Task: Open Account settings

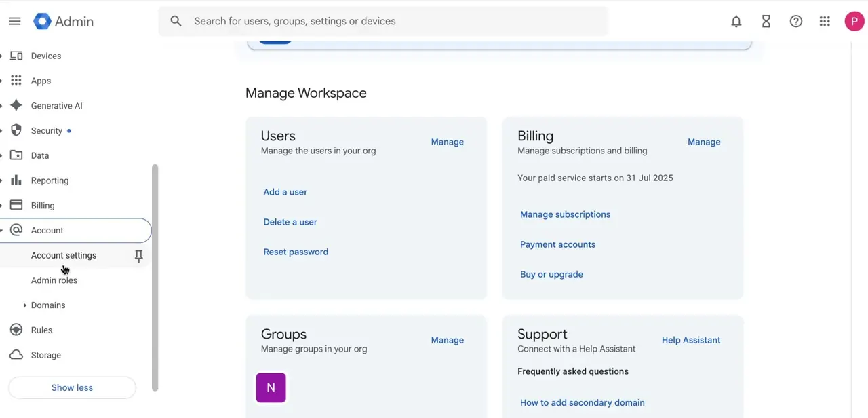Action: point(64,255)
